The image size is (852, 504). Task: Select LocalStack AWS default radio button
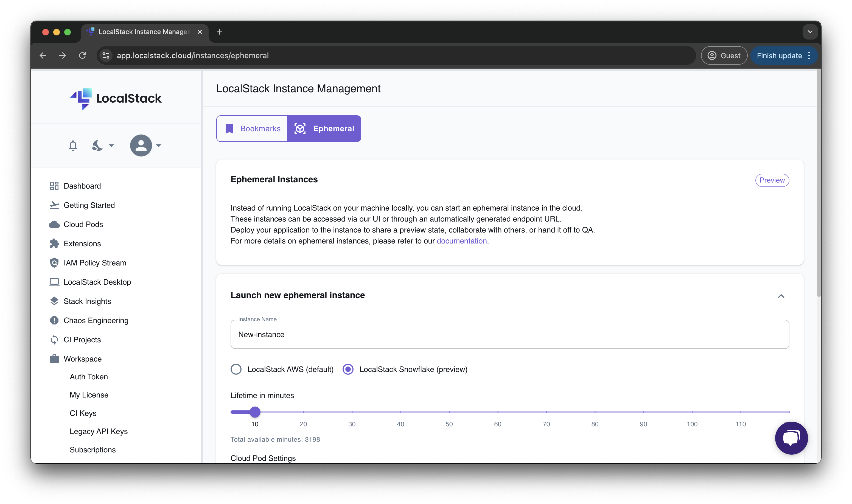(236, 369)
